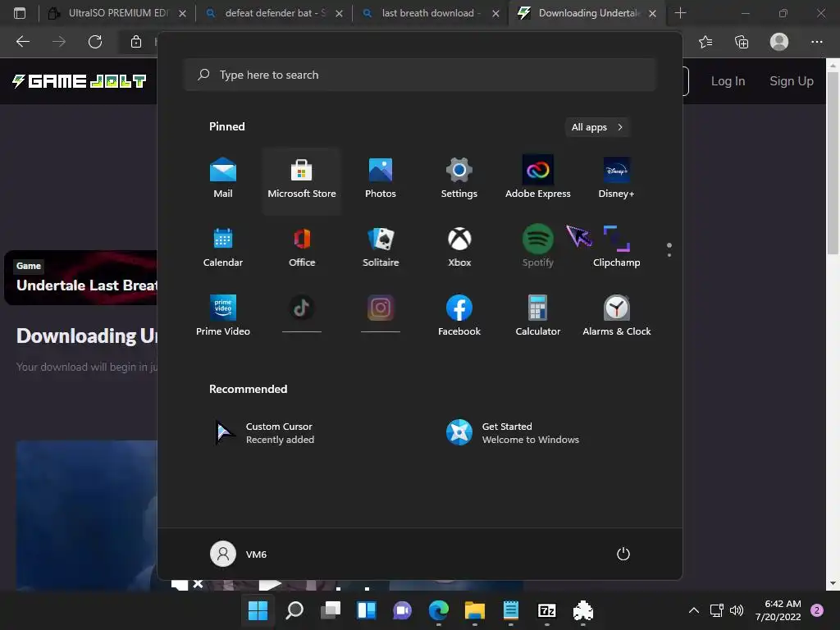Launch the Calculator app
The width and height of the screenshot is (840, 630).
pos(538,316)
